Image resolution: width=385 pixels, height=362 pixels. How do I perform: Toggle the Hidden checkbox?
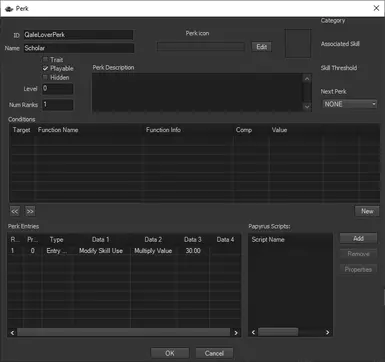(46, 77)
